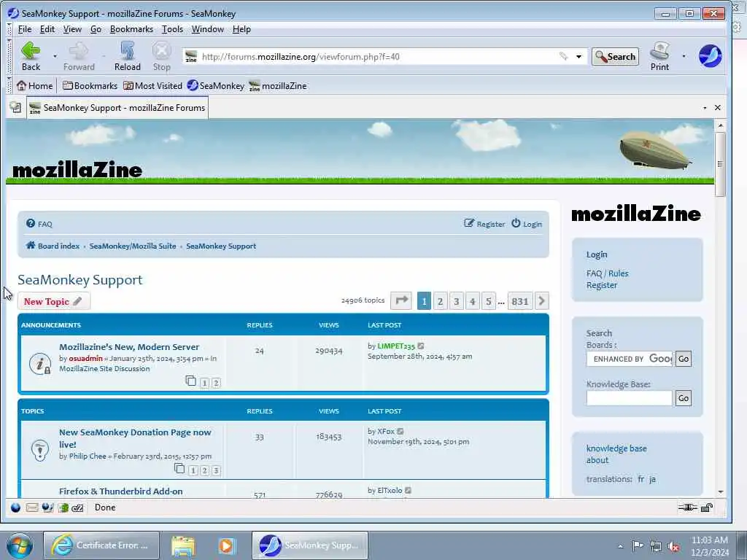Collapse the menu bar grippy handle
747x560 pixels.
[x=9, y=29]
